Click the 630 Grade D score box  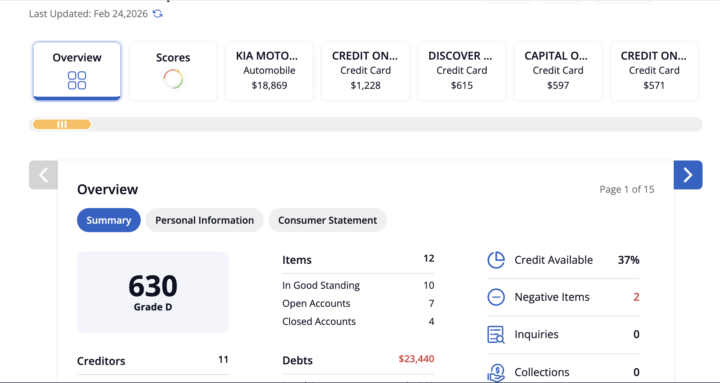point(153,292)
